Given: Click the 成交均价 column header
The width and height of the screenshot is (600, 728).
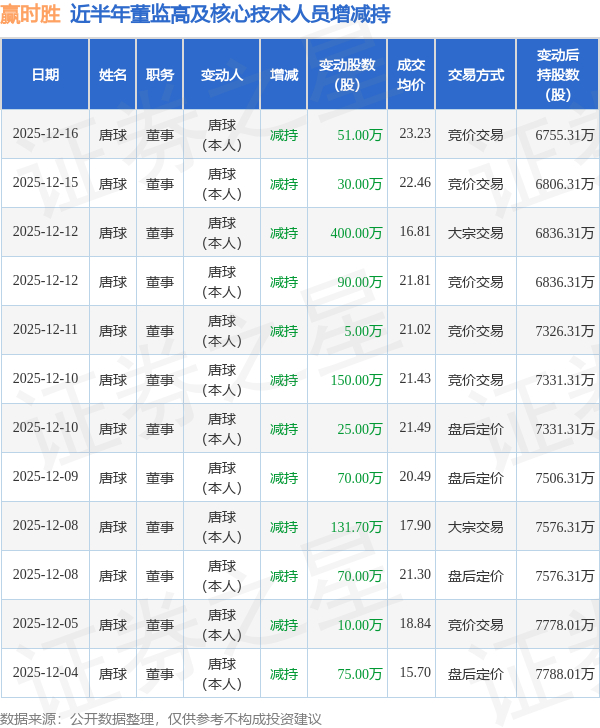Looking at the screenshot, I should coord(411,75).
